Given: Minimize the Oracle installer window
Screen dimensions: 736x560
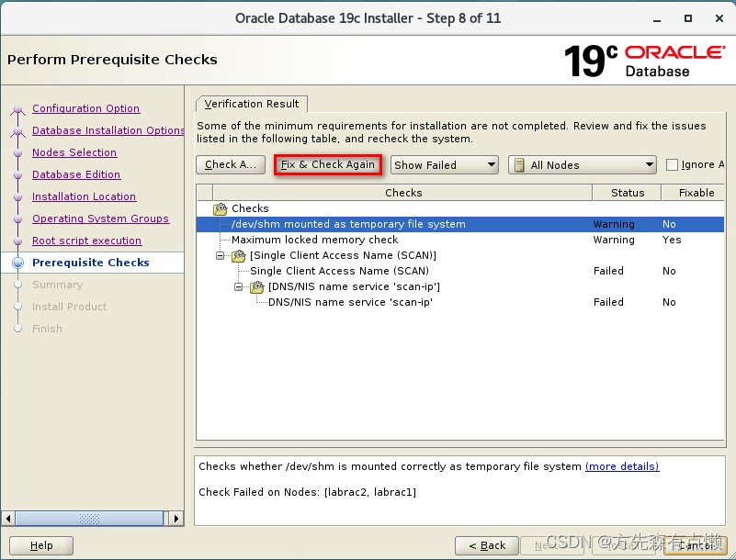Looking at the screenshot, I should click(657, 18).
